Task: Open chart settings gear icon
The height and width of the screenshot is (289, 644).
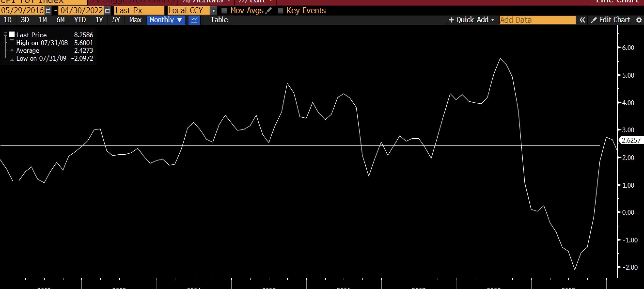Action: click(639, 20)
